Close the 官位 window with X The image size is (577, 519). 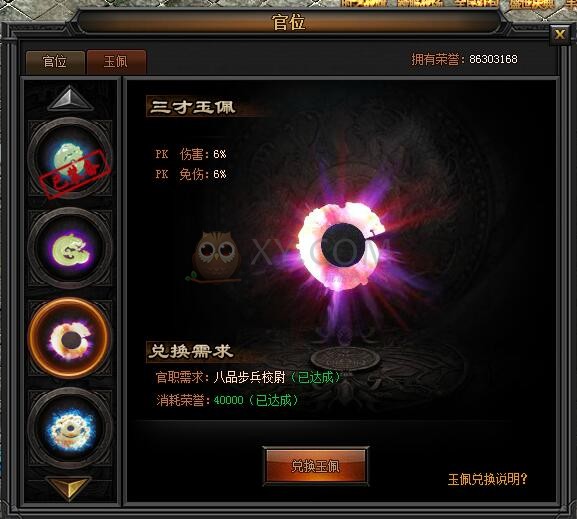tap(560, 35)
